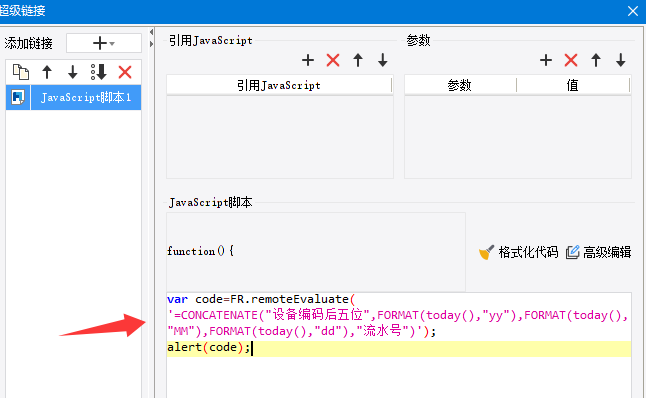Open the add link plus dropdown

point(103,43)
